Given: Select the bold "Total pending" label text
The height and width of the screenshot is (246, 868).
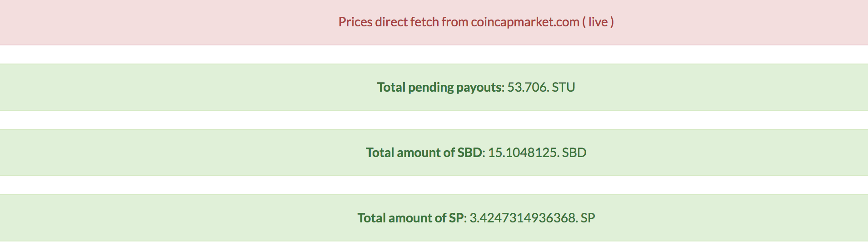Looking at the screenshot, I should [415, 87].
